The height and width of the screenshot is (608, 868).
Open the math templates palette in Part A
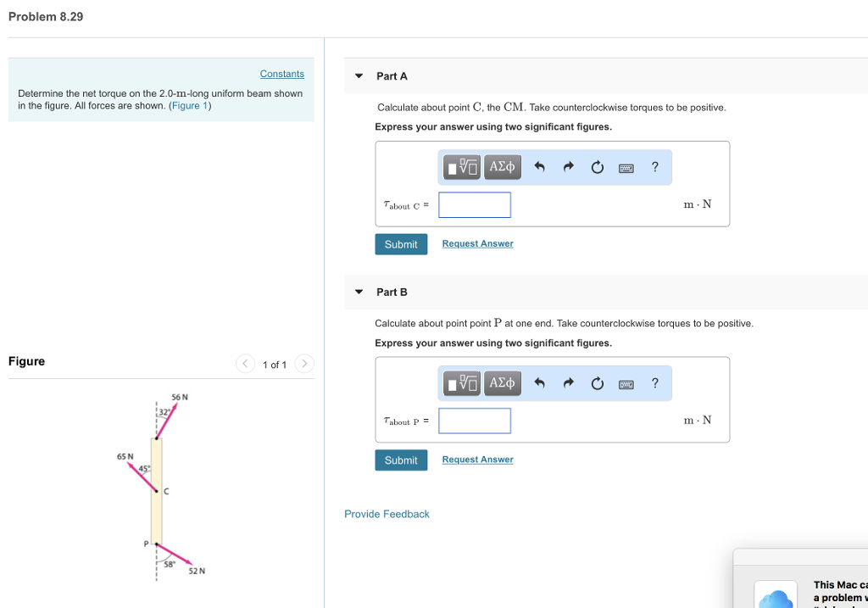click(x=460, y=167)
